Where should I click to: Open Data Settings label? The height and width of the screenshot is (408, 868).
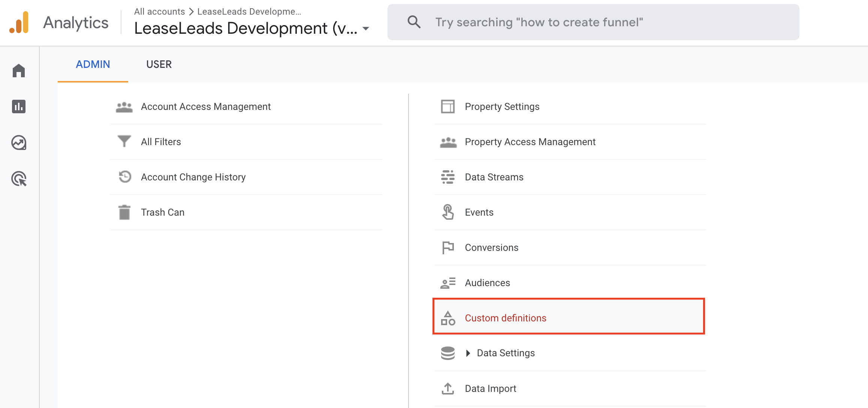pos(506,353)
